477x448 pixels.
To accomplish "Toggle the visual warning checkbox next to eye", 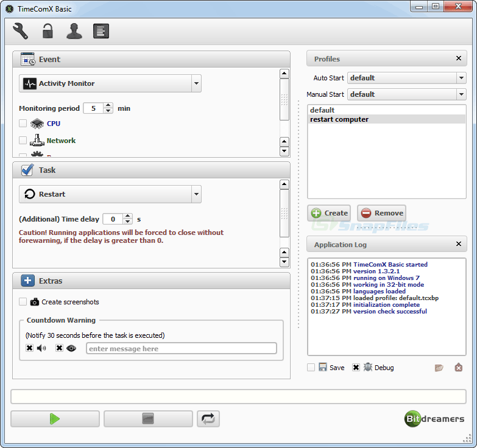I will [59, 348].
